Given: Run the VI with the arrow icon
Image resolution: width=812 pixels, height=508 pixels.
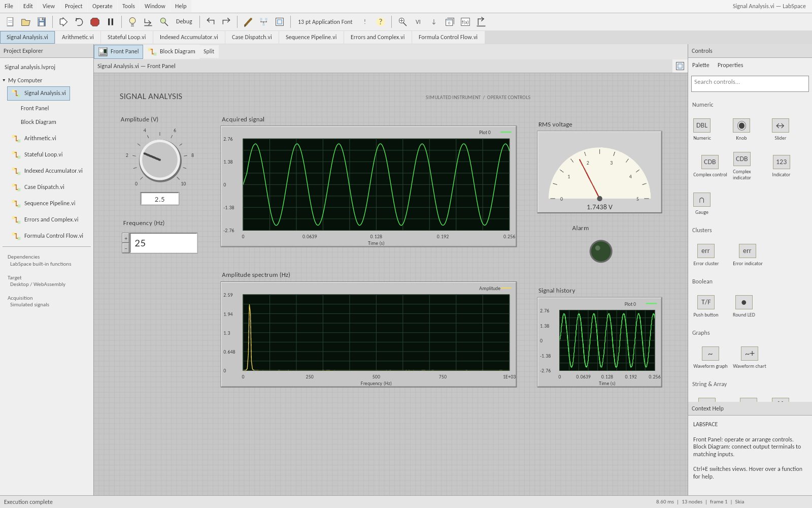Looking at the screenshot, I should pyautogui.click(x=63, y=22).
